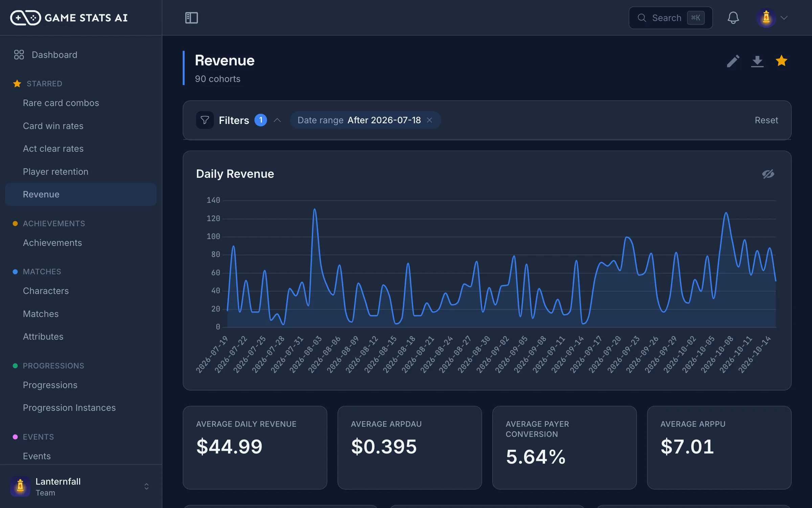This screenshot has width=812, height=508.
Task: Click the Lanternfall team icon
Action: (x=20, y=487)
